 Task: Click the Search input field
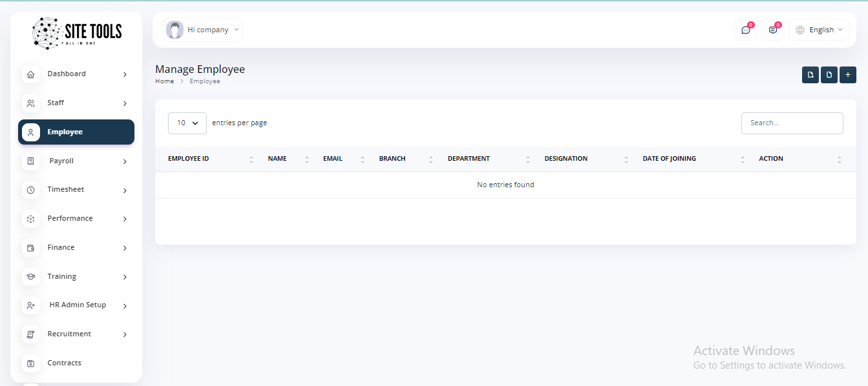coord(792,123)
